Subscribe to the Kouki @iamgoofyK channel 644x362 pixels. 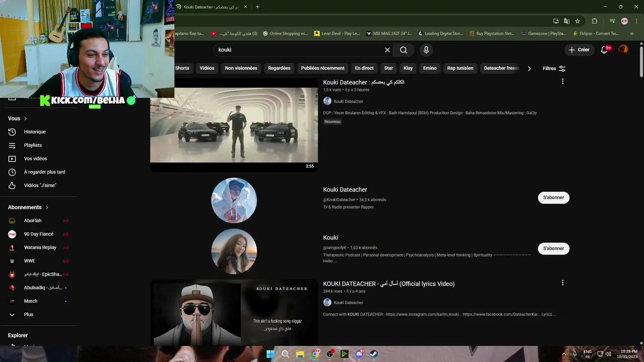[x=553, y=248]
